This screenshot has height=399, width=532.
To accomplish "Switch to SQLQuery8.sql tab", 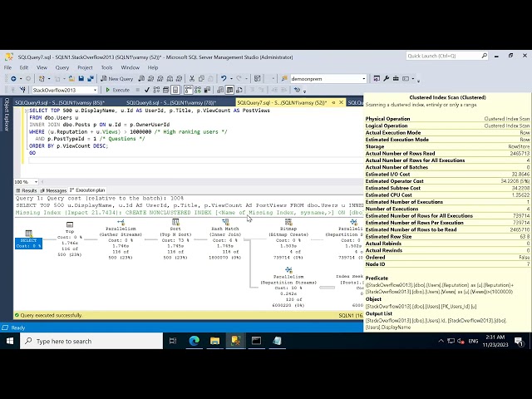I will click(171, 102).
